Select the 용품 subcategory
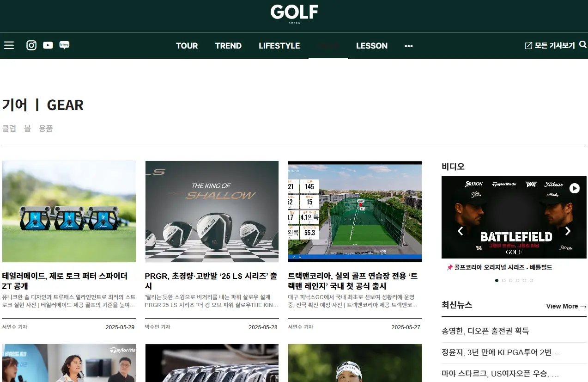Screen dimensions: 588x382 [46, 129]
